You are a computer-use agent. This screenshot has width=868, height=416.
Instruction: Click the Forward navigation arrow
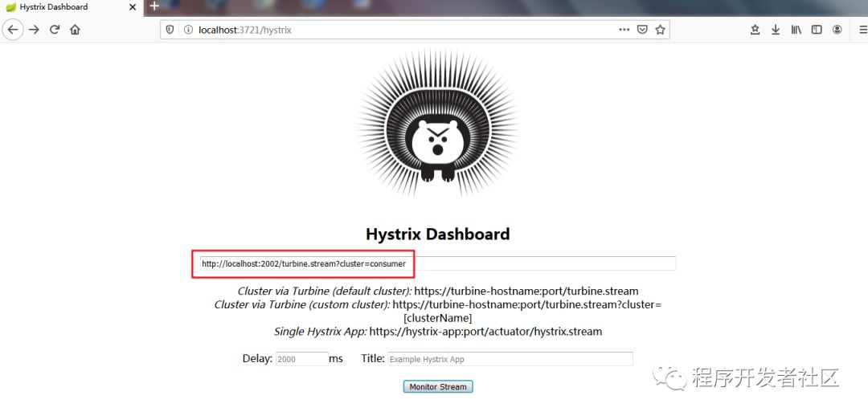point(35,30)
